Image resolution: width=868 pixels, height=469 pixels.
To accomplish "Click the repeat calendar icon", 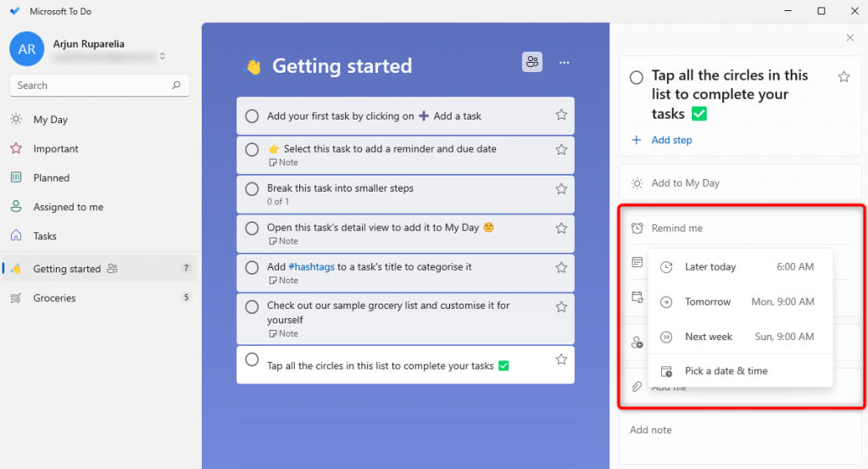I will 637,298.
